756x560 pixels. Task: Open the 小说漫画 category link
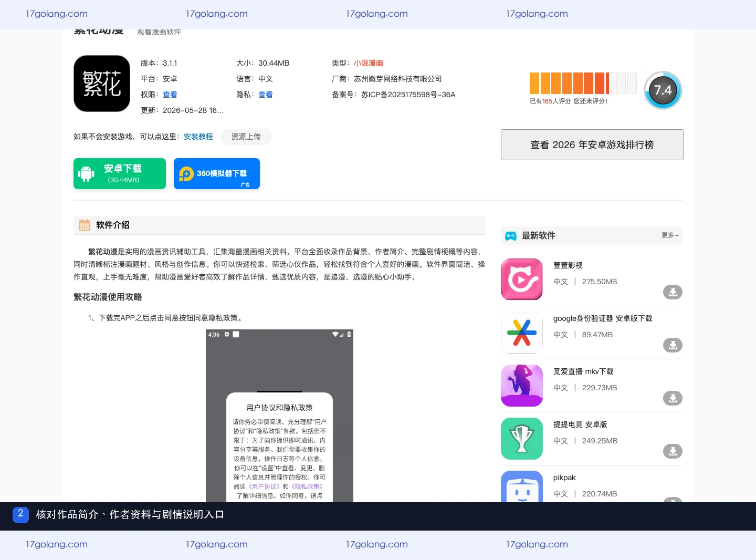click(369, 63)
